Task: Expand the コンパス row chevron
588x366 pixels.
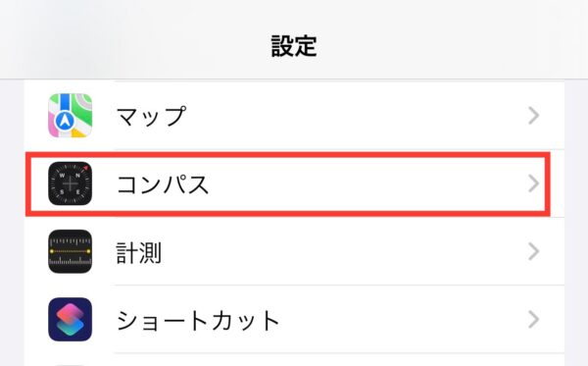Action: pos(534,183)
